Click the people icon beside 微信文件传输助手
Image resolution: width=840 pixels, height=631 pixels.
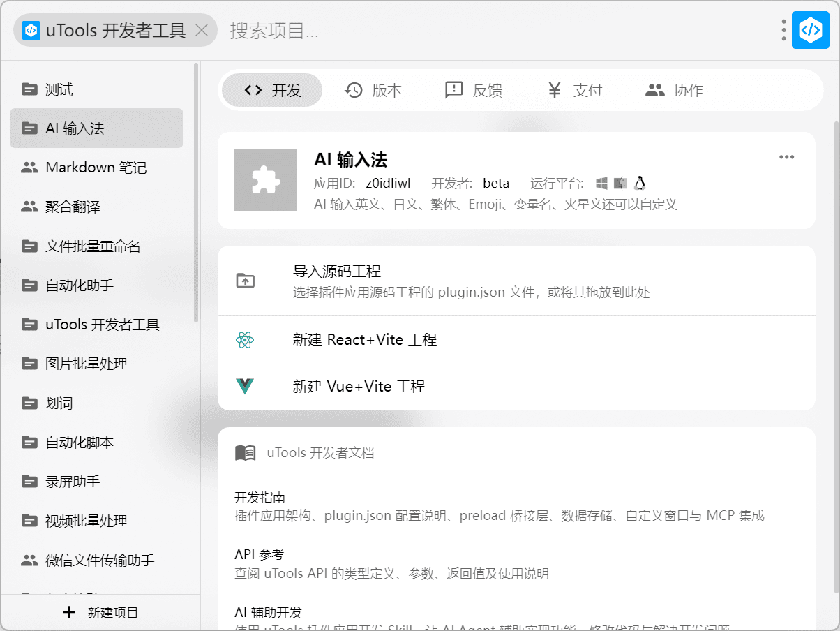pos(29,560)
